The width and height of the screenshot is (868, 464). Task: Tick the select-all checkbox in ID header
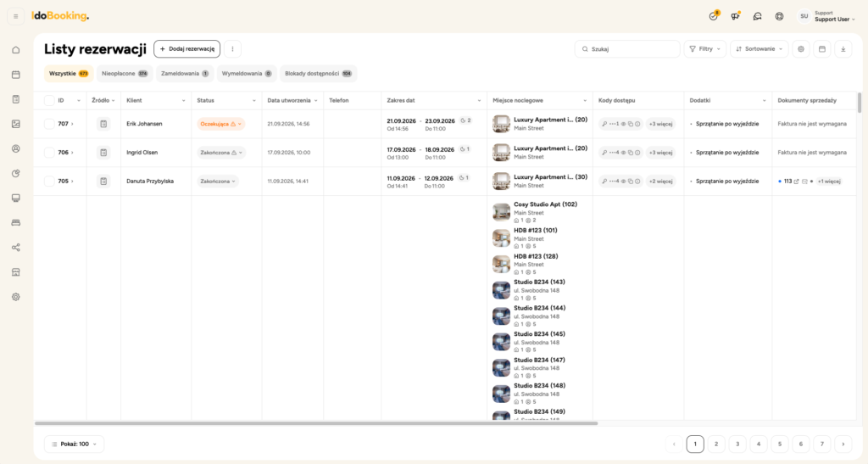tap(49, 100)
